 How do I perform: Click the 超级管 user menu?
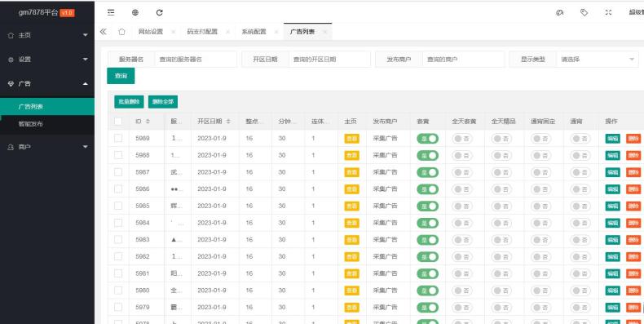(636, 12)
